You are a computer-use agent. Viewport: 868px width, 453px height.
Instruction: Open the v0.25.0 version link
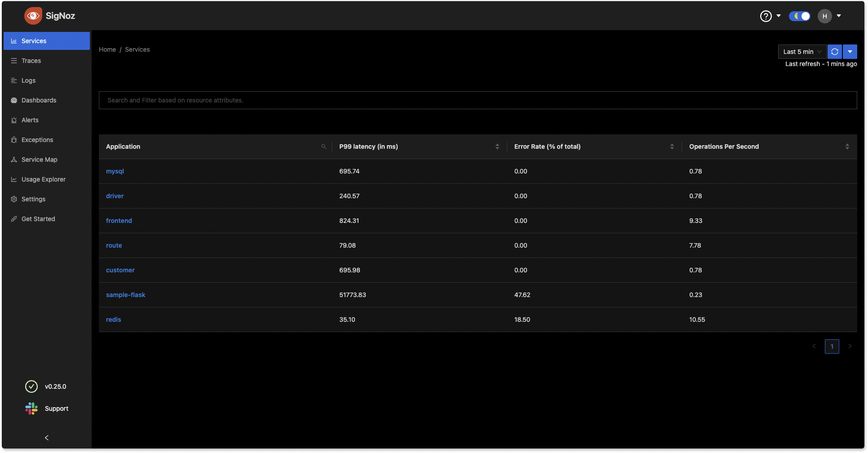coord(55,386)
